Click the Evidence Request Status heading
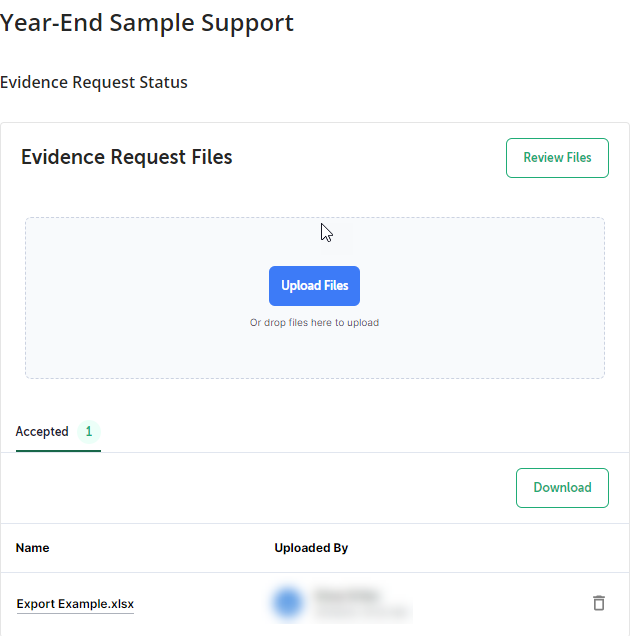 pyautogui.click(x=94, y=82)
